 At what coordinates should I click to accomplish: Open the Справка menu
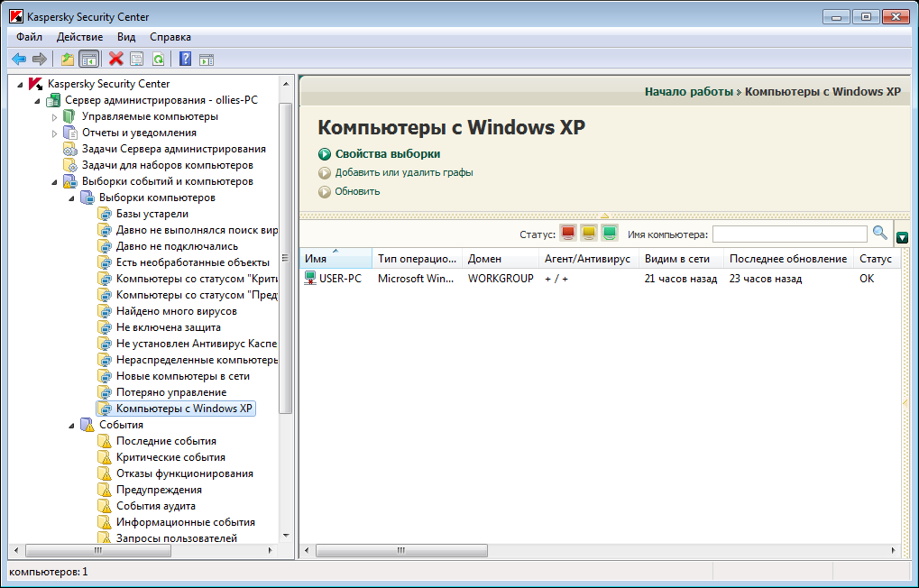point(170,37)
